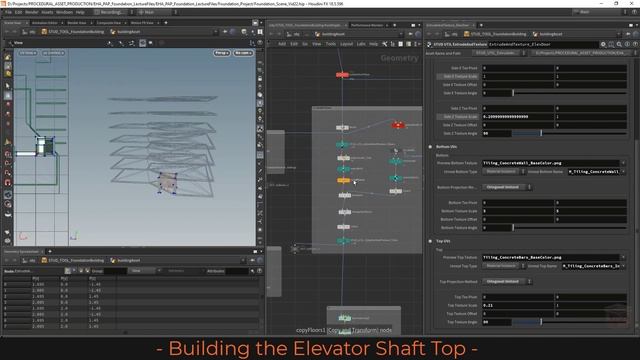Click the parameter pane search magnifier icon
This screenshot has width=640, height=360.
(619, 44)
